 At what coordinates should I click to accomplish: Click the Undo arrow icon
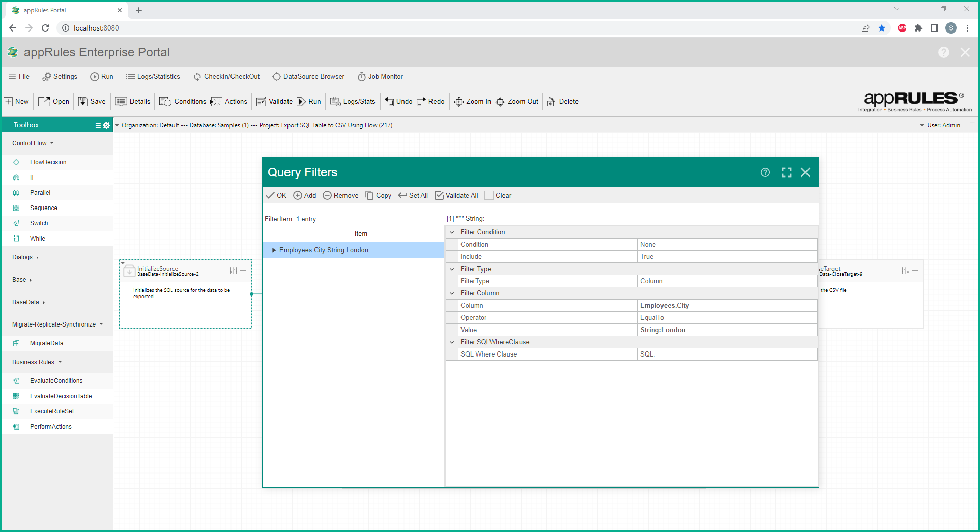pos(389,102)
